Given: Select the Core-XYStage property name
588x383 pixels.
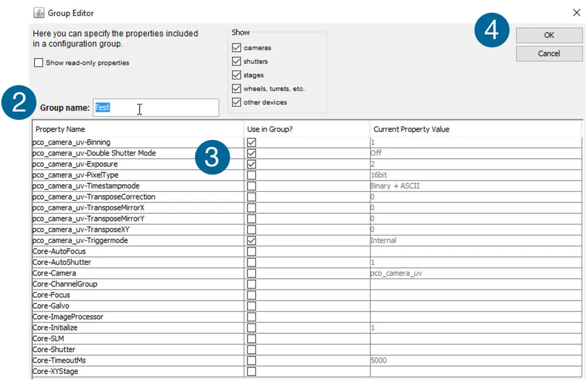Looking at the screenshot, I should (55, 371).
